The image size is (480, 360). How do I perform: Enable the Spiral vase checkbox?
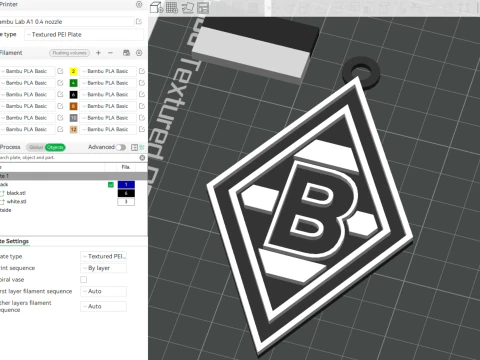84,279
